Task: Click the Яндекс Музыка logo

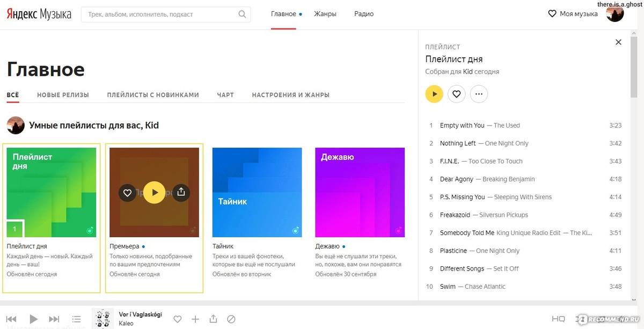Action: 39,14
